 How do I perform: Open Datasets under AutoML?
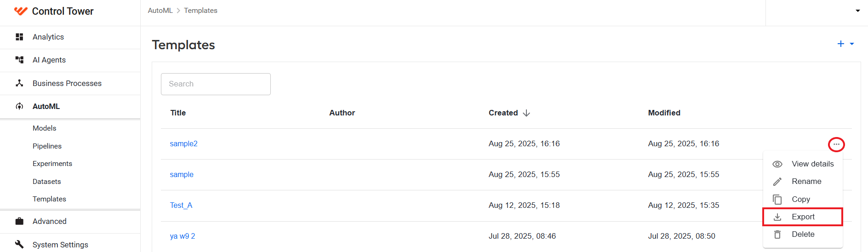(x=47, y=181)
